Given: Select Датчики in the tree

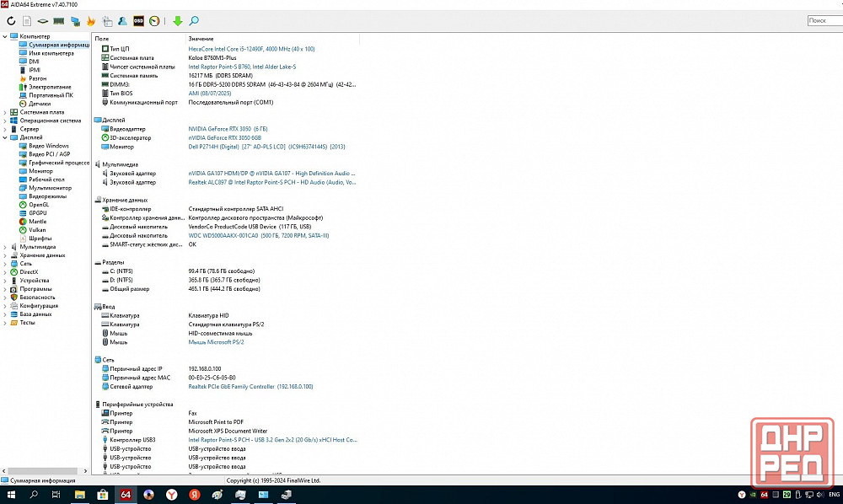Looking at the screenshot, I should point(40,104).
